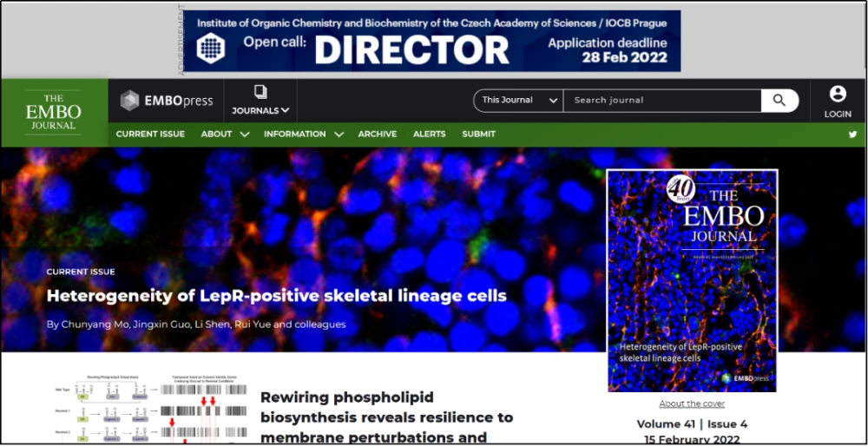Click the IOCB Prague hexagon logo in ad
This screenshot has height=446, width=868.
tap(210, 47)
